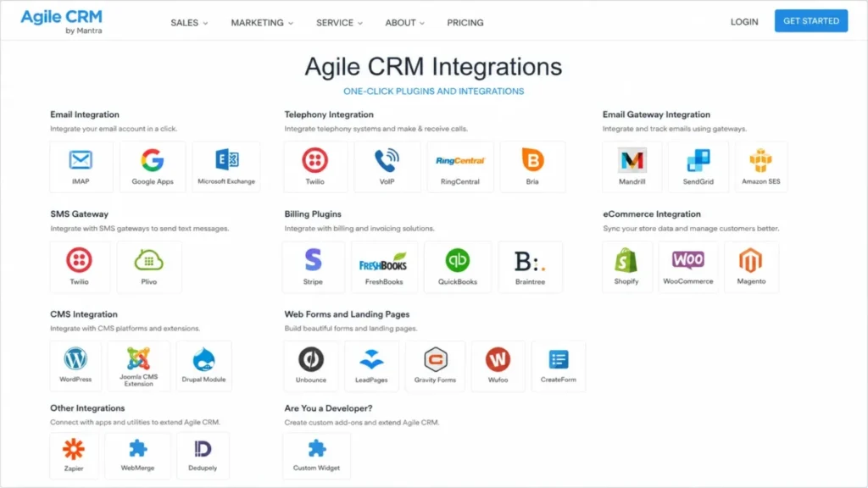The width and height of the screenshot is (868, 488).
Task: Open the Bria telephony integration
Action: 532,167
